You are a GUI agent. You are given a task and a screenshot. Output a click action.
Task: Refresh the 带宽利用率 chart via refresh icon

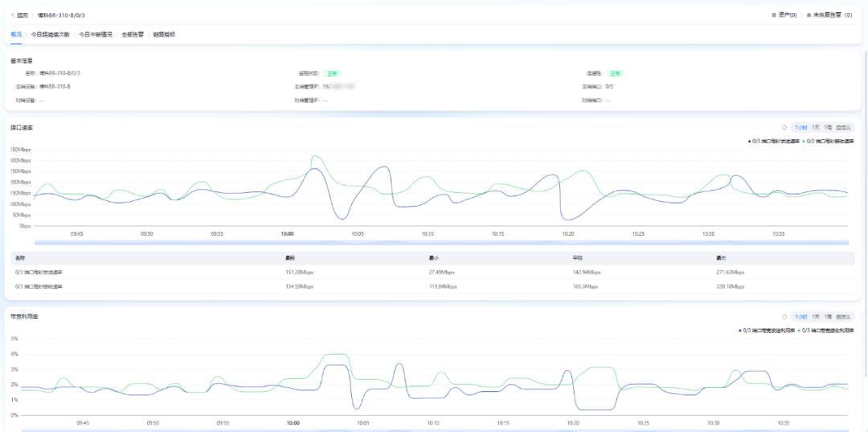(x=784, y=317)
